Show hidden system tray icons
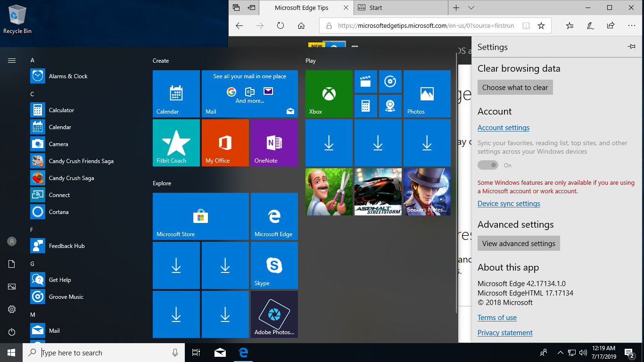Viewport: 644px width, 362px height. [x=561, y=353]
